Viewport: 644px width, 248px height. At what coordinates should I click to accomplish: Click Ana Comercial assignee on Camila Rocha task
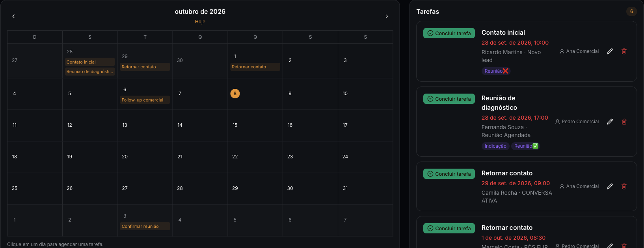pyautogui.click(x=579, y=186)
